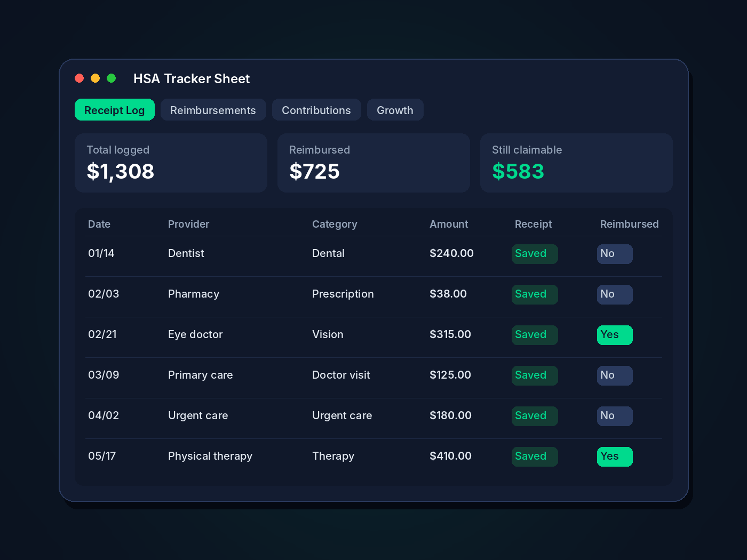
Task: Select the Total logged summary card
Action: click(171, 163)
